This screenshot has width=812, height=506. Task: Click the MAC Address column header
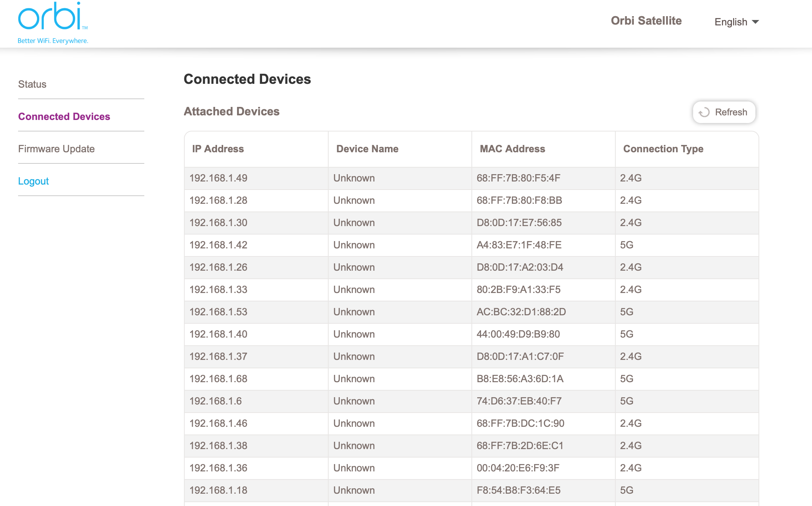(x=512, y=149)
